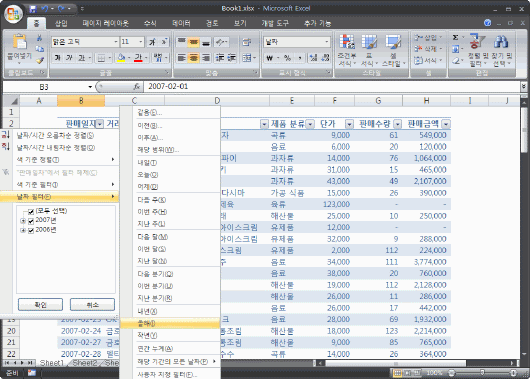
Task: Increase font size with grow icon
Action: pyautogui.click(x=152, y=42)
